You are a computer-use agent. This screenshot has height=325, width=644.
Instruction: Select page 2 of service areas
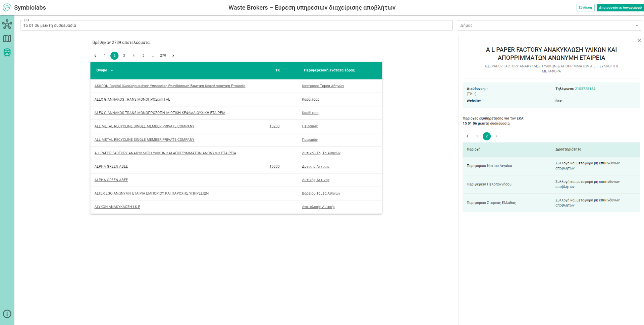click(x=487, y=136)
